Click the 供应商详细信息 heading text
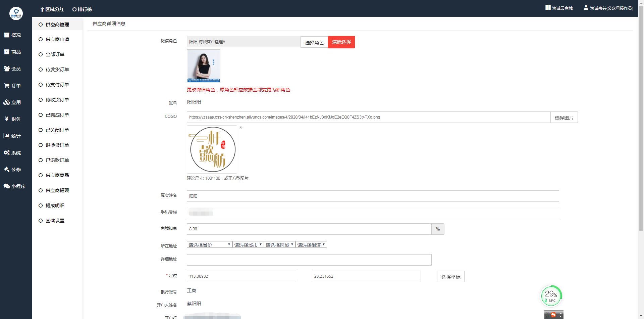Viewport: 644px width, 319px height. (109, 24)
